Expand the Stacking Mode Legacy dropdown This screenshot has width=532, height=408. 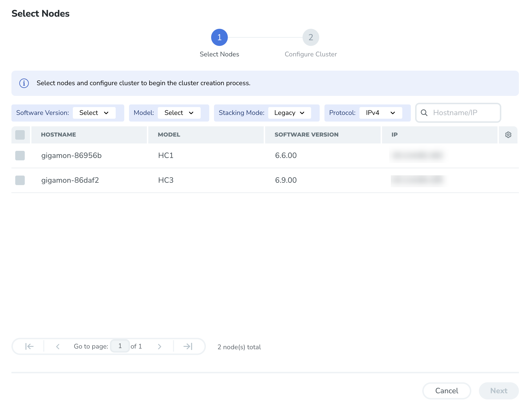click(x=289, y=113)
